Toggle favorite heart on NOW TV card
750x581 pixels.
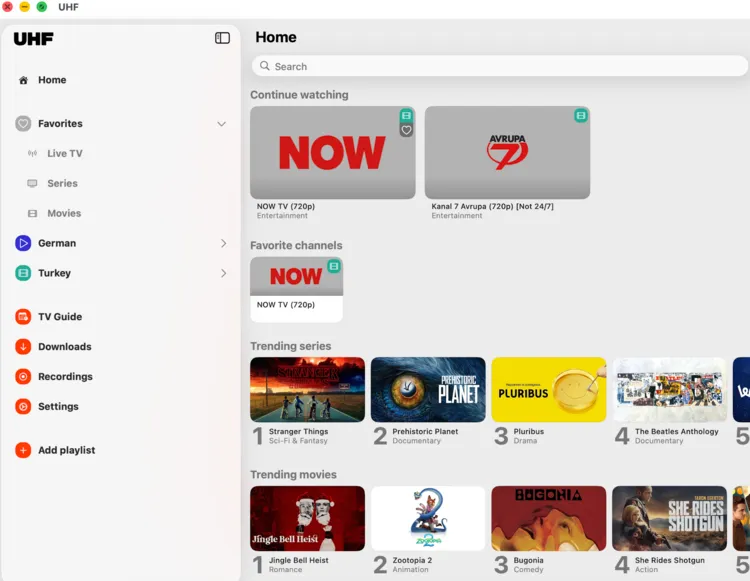point(406,130)
